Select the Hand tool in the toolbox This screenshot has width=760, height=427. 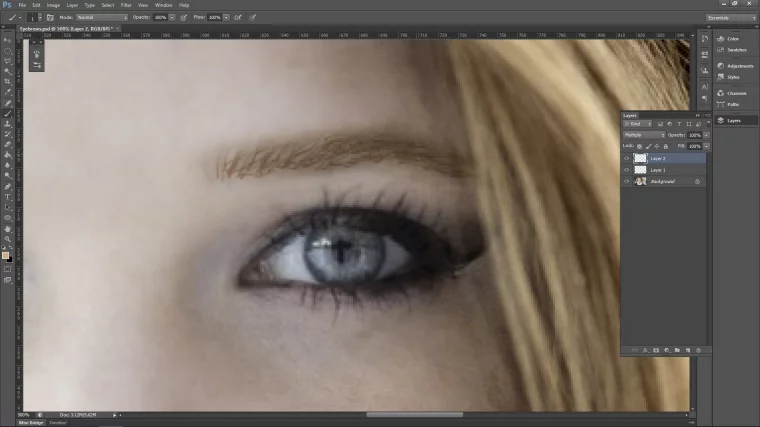pyautogui.click(x=7, y=228)
